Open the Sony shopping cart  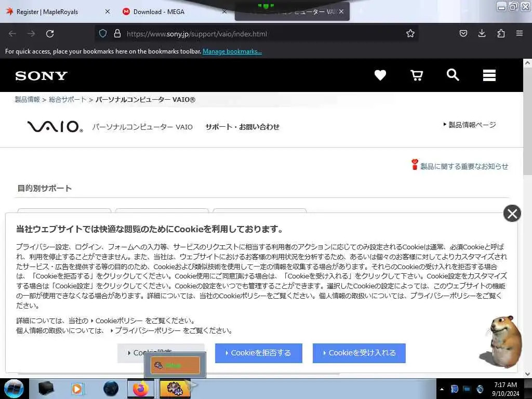point(417,75)
